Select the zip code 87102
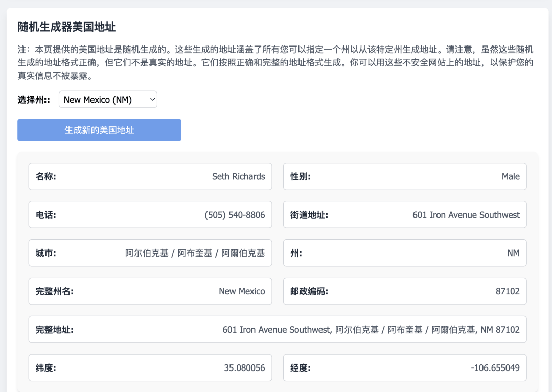Viewport: 552px width, 392px height. coord(508,291)
